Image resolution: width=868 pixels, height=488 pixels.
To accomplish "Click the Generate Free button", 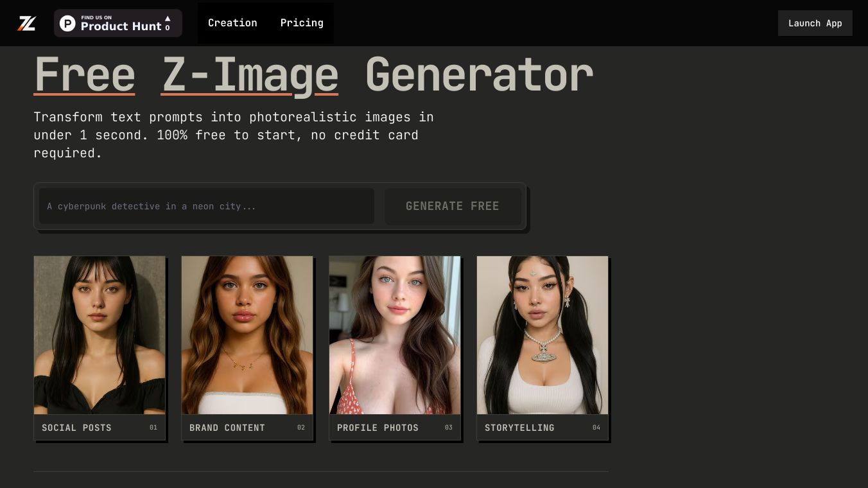I will pyautogui.click(x=453, y=206).
